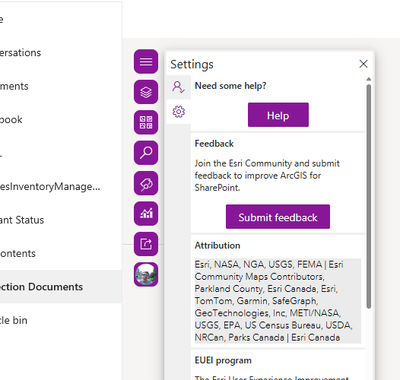Click the EUEI program heading
This screenshot has height=380, width=400.
pos(223,361)
